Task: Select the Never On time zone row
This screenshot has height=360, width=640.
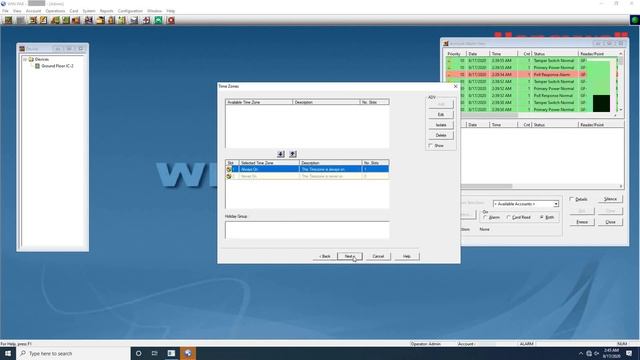Action: click(307, 176)
